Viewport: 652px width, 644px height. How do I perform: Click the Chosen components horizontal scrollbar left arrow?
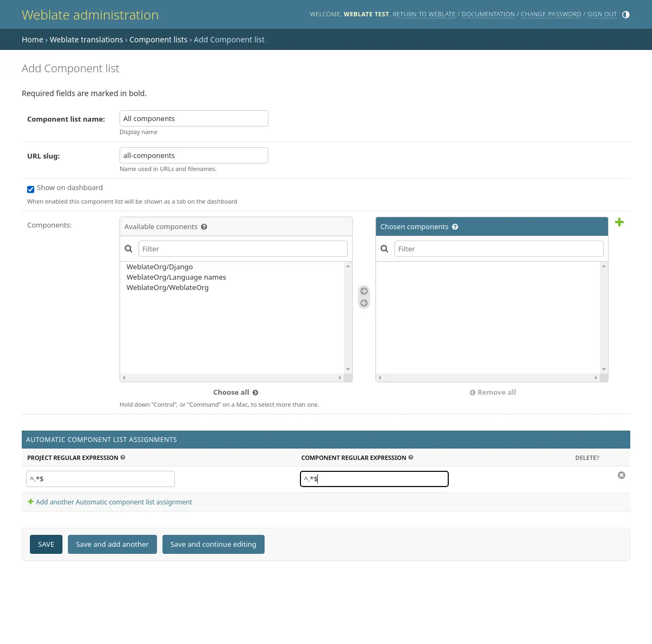pyautogui.click(x=380, y=377)
